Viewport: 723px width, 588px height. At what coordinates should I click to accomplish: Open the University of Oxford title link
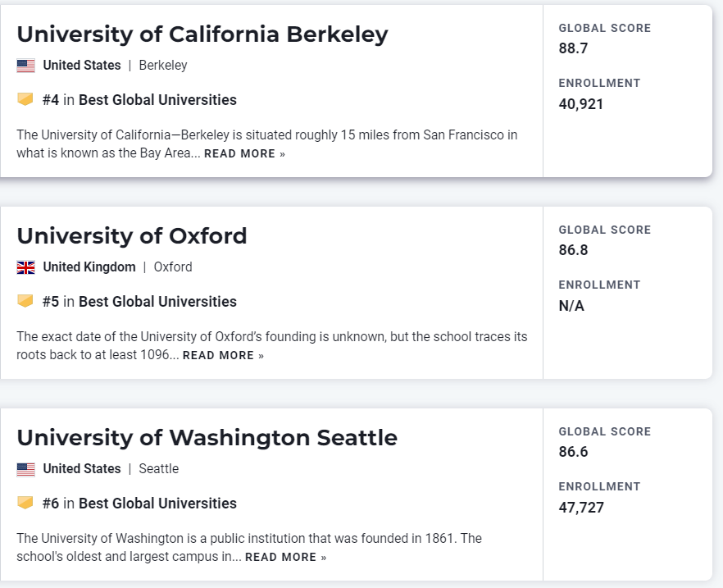pos(131,236)
